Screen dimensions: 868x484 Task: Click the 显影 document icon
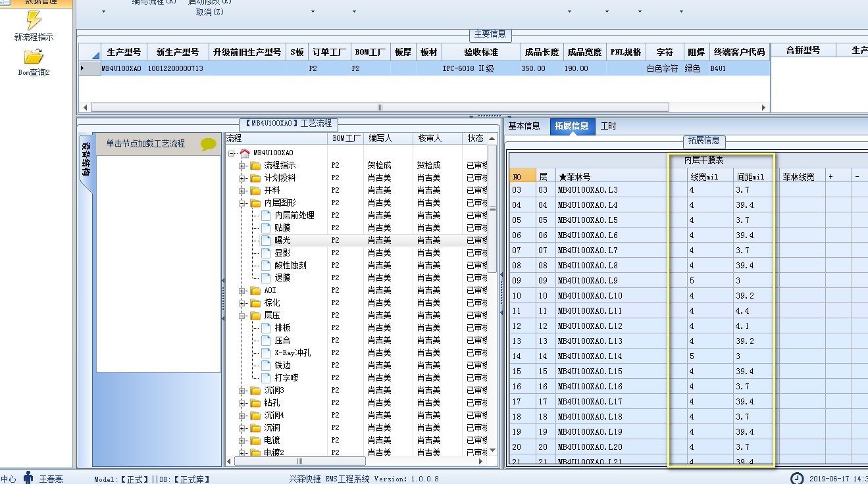(x=266, y=253)
